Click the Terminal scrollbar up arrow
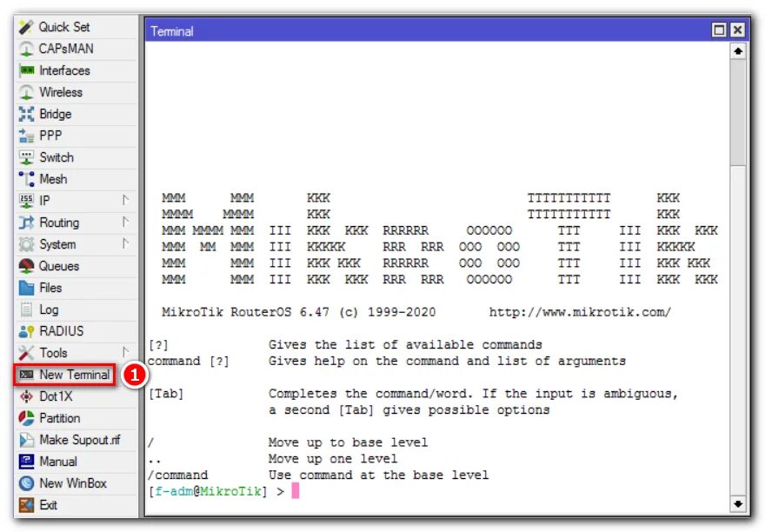Viewport: 765px width, 532px height. [738, 51]
